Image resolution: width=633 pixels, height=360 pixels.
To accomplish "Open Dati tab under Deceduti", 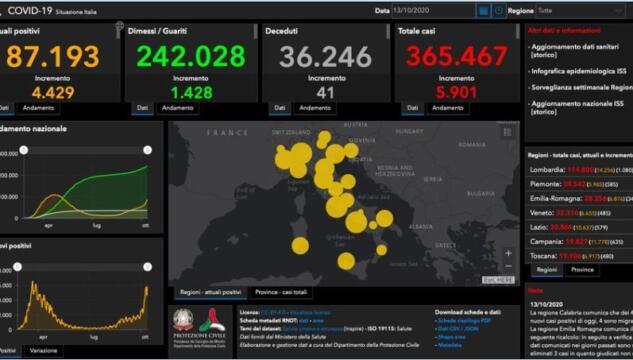I will click(x=280, y=108).
